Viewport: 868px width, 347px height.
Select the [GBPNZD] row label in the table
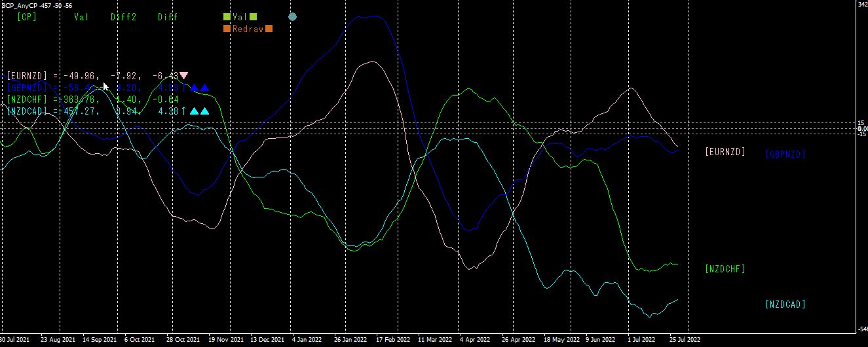pyautogui.click(x=27, y=88)
